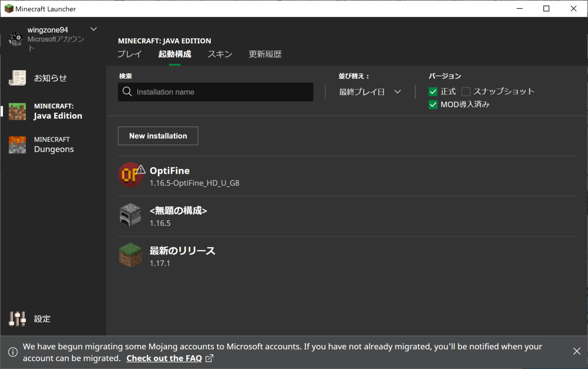
Task: Click version text 1.16.5-OptiFine_HD_U_G8
Action: 195,184
